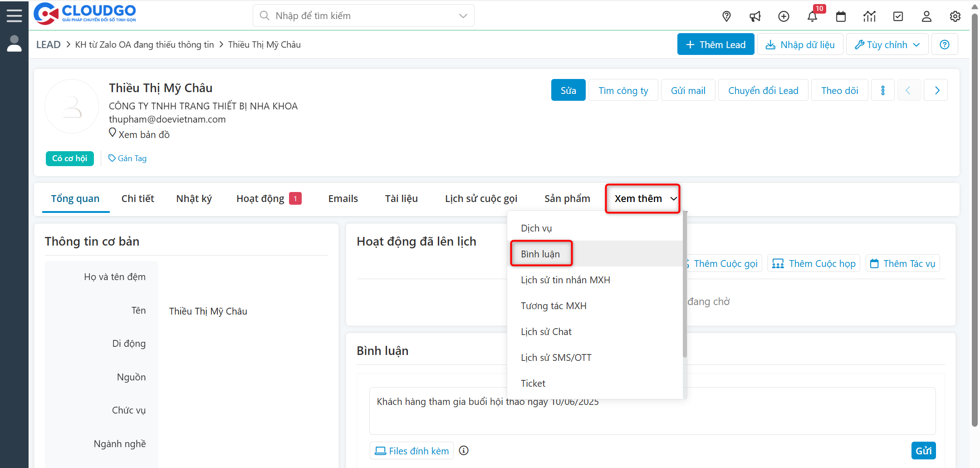Click the help question mark button
This screenshot has width=980, height=468.
pos(945,44)
